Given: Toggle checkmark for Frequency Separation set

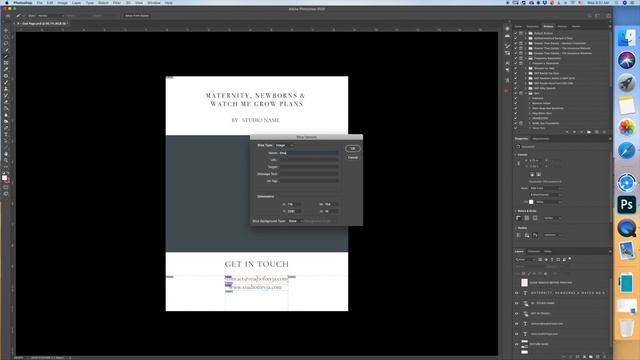Looking at the screenshot, I should pos(516,58).
